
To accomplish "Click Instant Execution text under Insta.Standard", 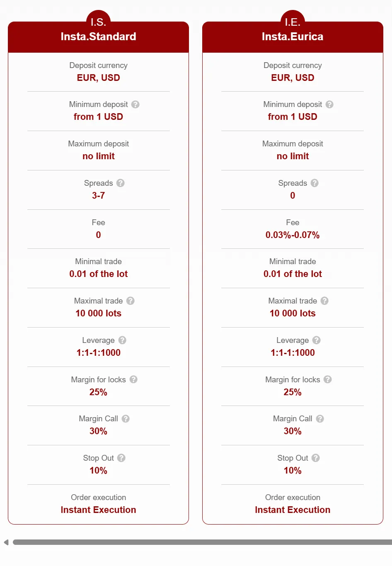I will point(98,510).
